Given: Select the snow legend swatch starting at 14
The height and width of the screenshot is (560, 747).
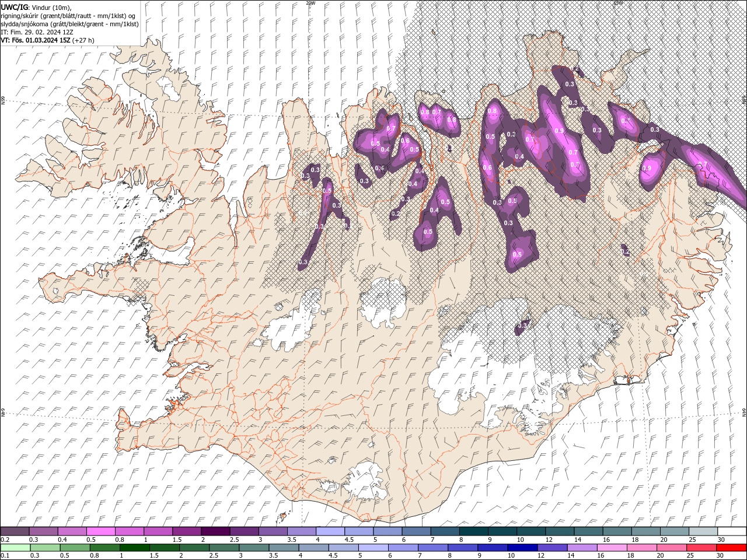Looking at the screenshot, I should point(587,531).
